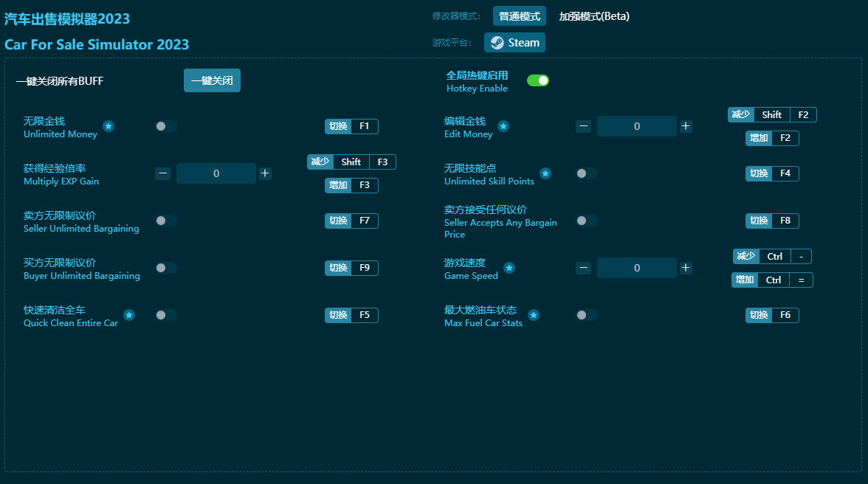Disable the Hotkey Enable switch
The image size is (868, 484).
point(538,80)
